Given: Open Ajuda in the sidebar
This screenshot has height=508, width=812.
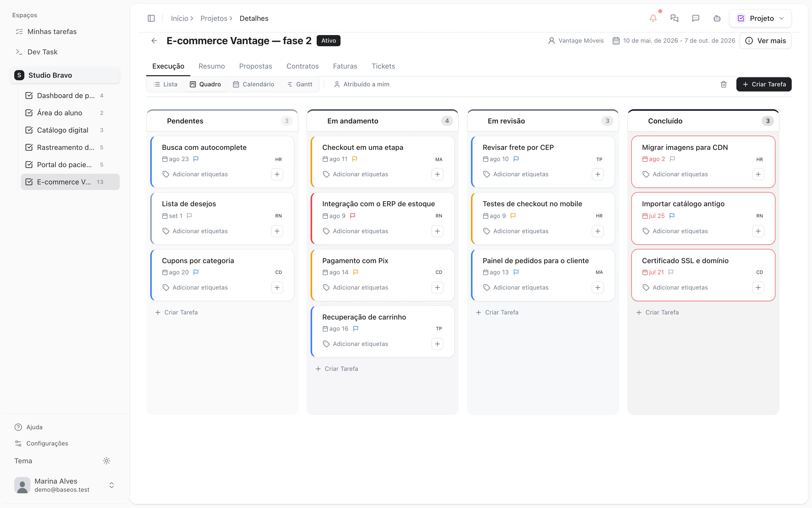Looking at the screenshot, I should point(28,427).
